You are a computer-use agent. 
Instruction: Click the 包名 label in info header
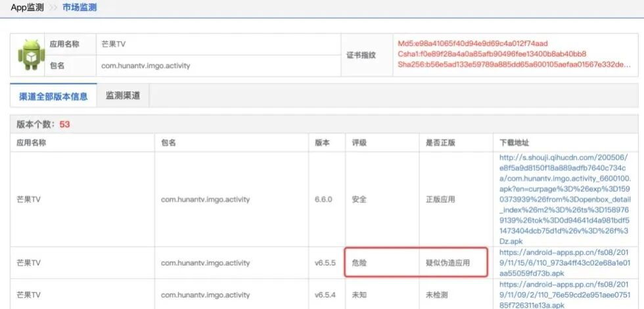click(x=57, y=65)
